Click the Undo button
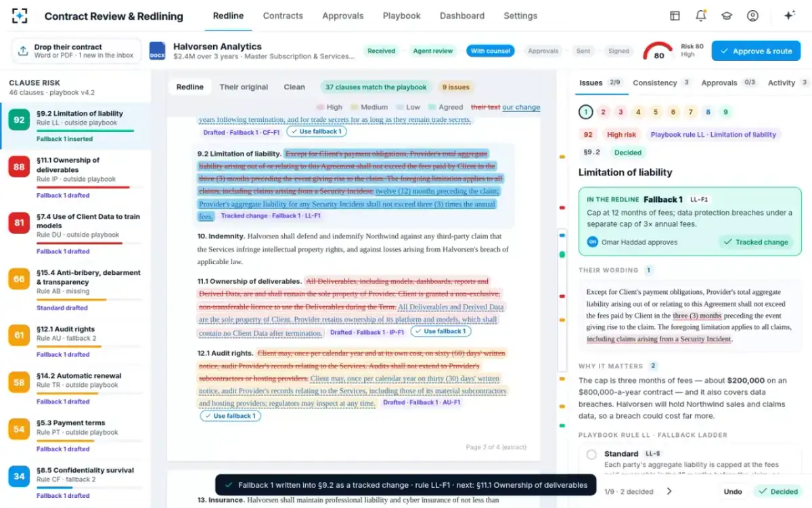The height and width of the screenshot is (508, 812). pyautogui.click(x=733, y=492)
